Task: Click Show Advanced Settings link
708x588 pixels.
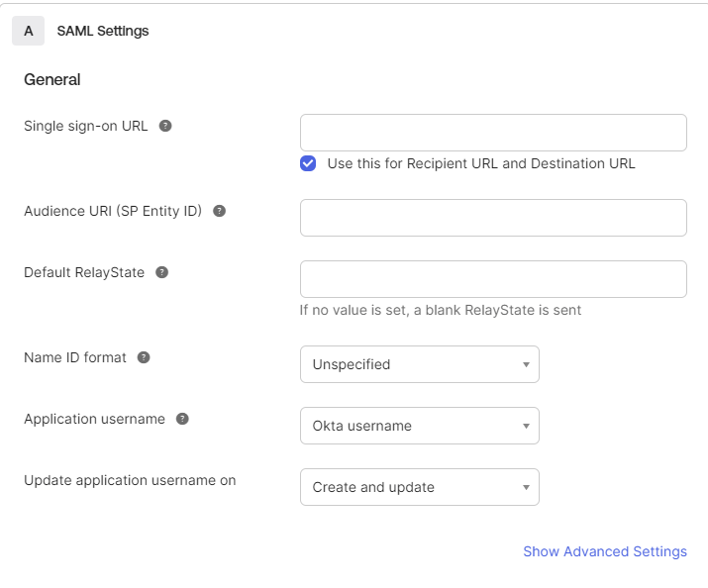Action: click(604, 551)
